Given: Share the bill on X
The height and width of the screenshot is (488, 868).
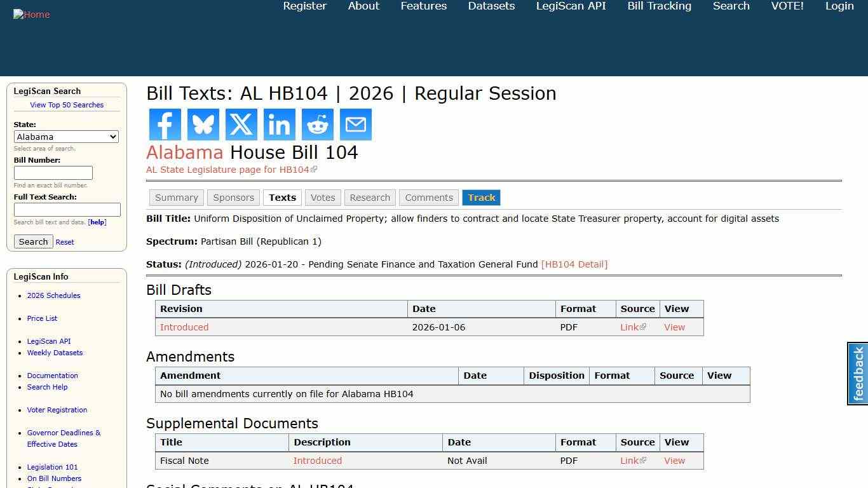Looking at the screenshot, I should [241, 125].
